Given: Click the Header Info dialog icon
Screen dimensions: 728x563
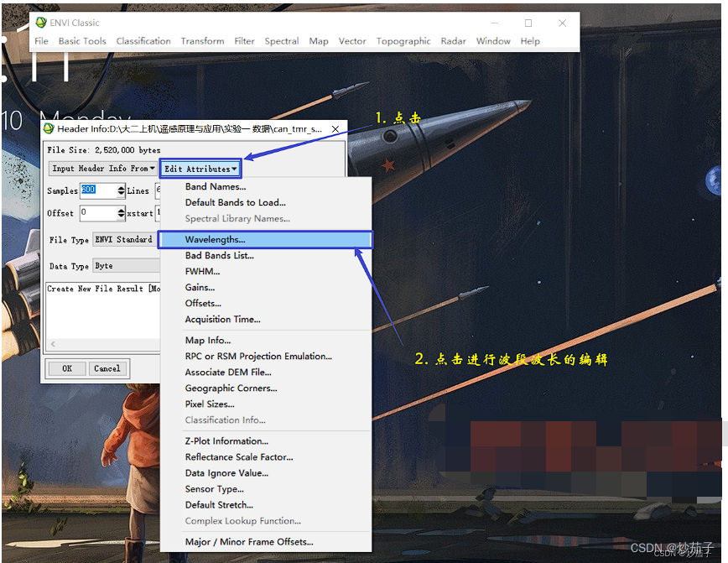Looking at the screenshot, I should pyautogui.click(x=49, y=128).
